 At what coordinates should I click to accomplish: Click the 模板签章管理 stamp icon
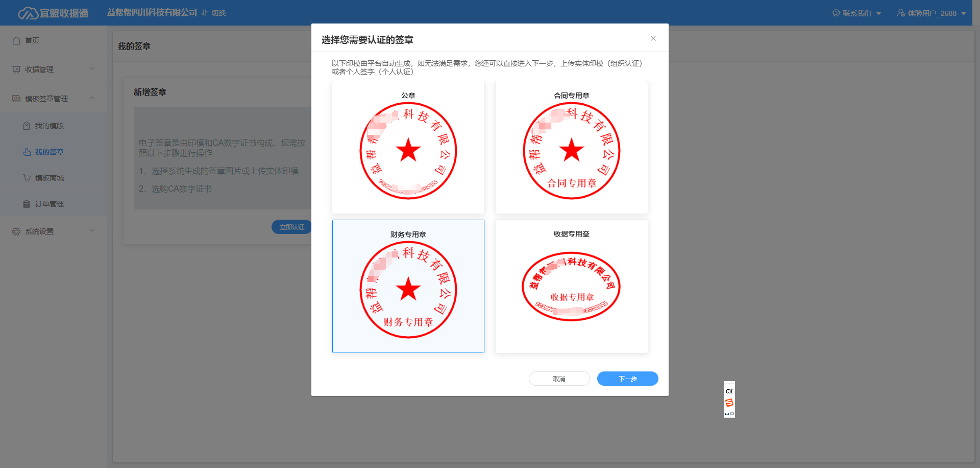point(16,99)
